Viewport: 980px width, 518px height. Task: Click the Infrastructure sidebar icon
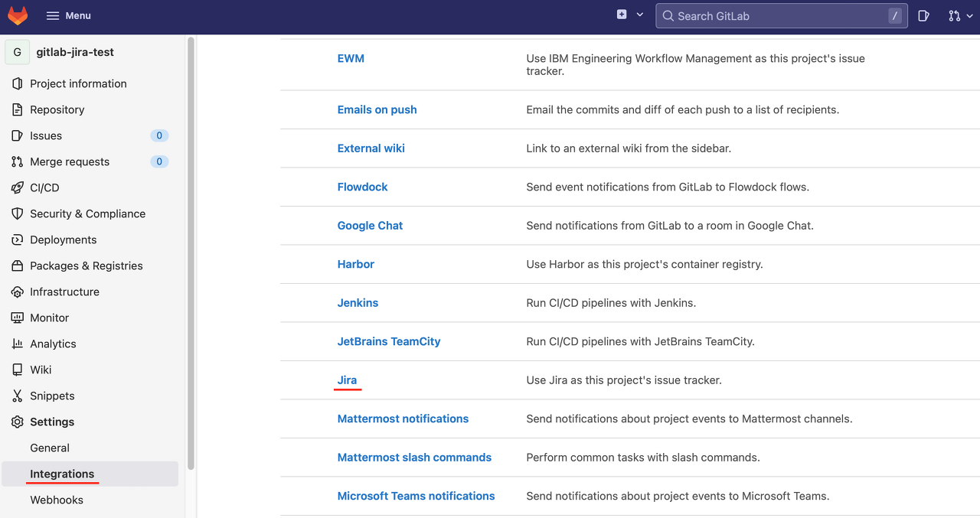click(x=18, y=292)
